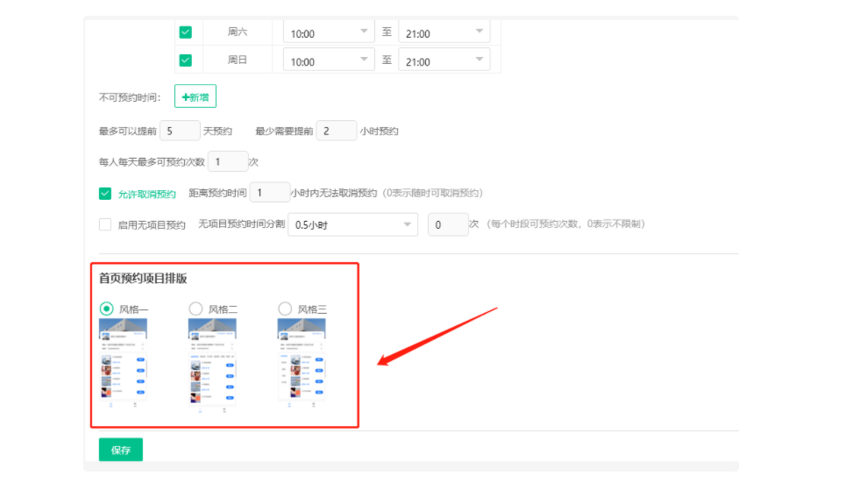Select the 风格一 radio button
Image resolution: width=845 pixels, height=504 pixels.
[107, 309]
